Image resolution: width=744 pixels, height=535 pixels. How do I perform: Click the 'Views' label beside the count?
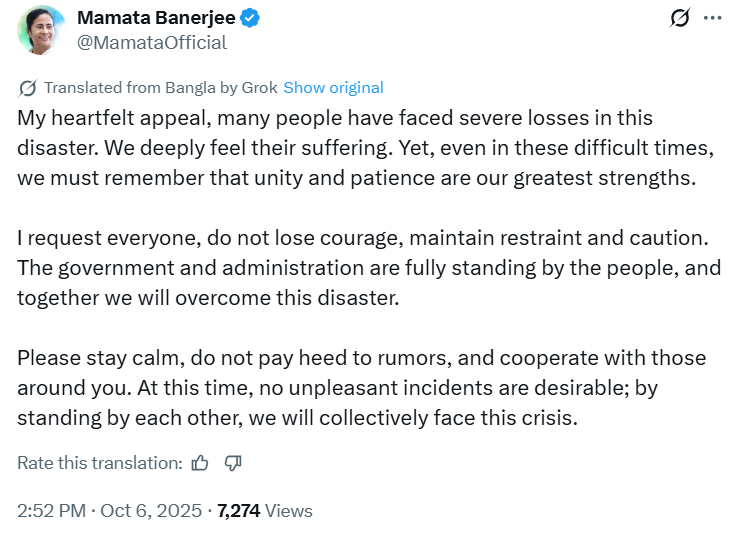pyautogui.click(x=289, y=511)
